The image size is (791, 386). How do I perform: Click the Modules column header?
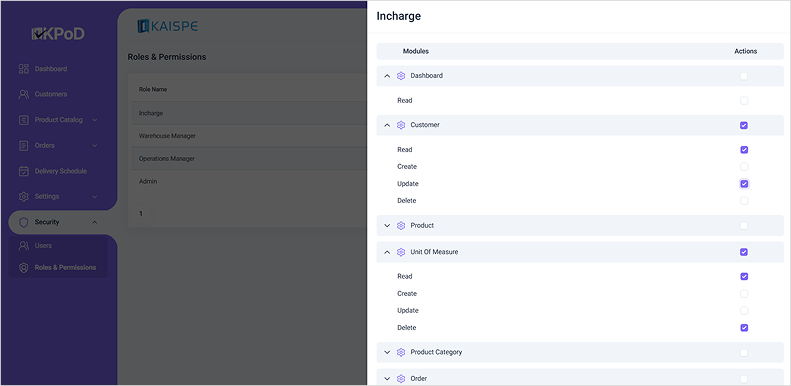(x=416, y=51)
